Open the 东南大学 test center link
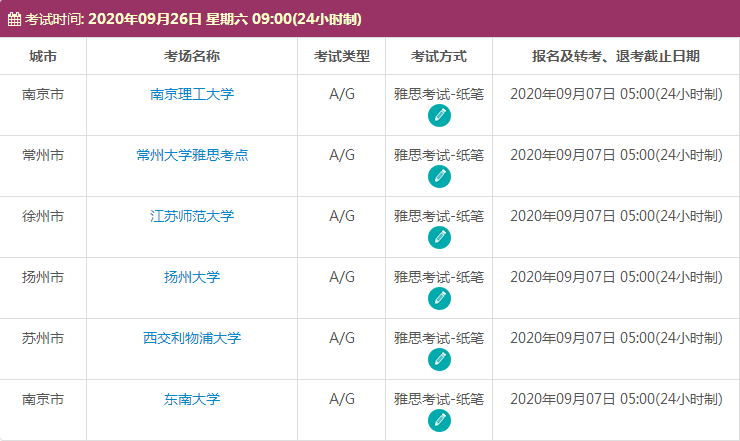Screen dimensions: 740x441 tap(192, 399)
